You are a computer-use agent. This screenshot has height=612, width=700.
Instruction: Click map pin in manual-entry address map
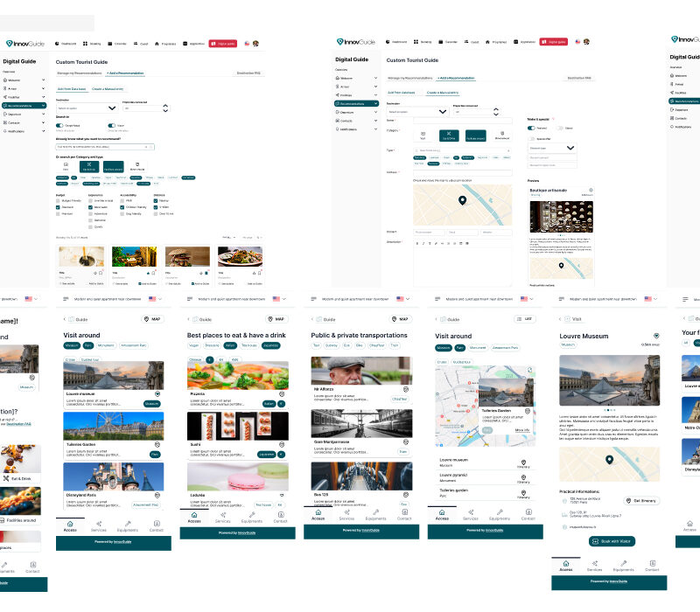[463, 200]
